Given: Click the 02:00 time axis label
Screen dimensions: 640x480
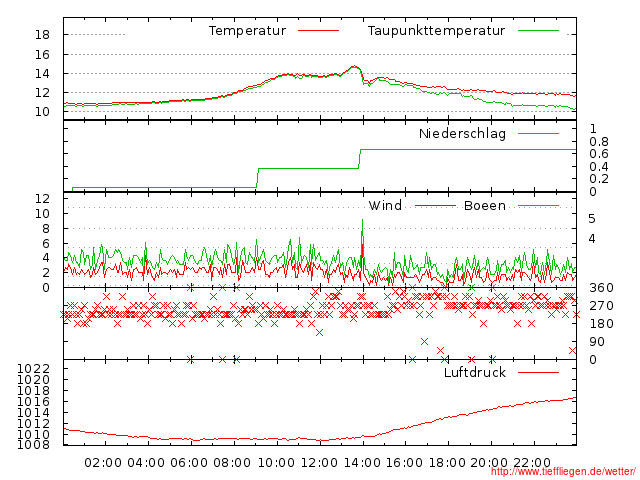Looking at the screenshot, I should (103, 463).
